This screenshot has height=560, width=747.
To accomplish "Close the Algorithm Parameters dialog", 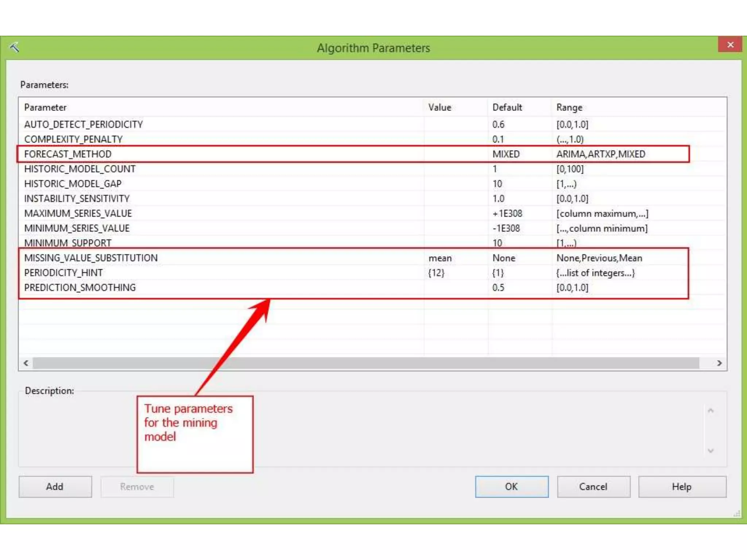I will [730, 44].
